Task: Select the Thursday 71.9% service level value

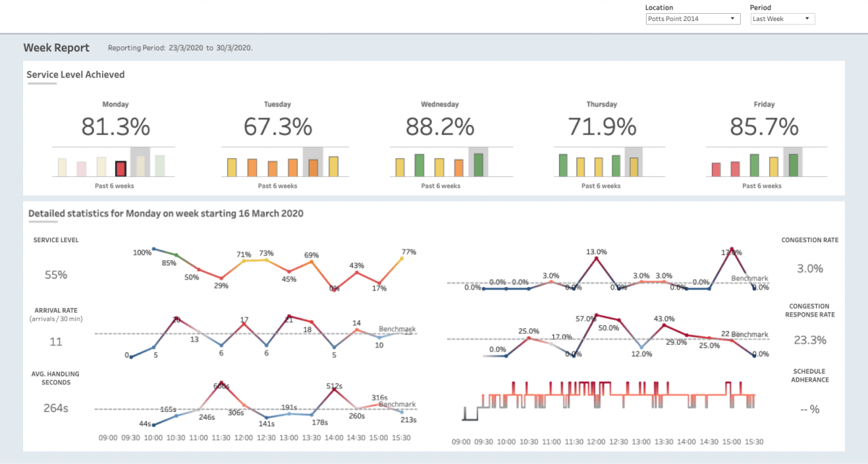Action: [602, 127]
